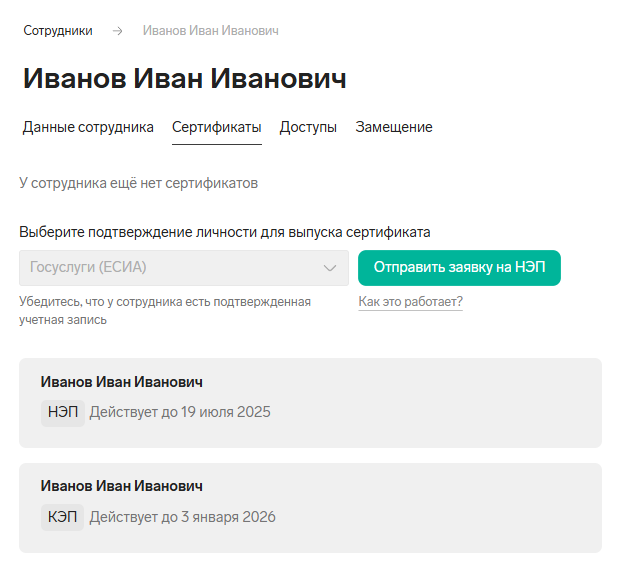Image resolution: width=618 pixels, height=569 pixels.
Task: Click the dropdown chevron icon
Action: pos(329,268)
